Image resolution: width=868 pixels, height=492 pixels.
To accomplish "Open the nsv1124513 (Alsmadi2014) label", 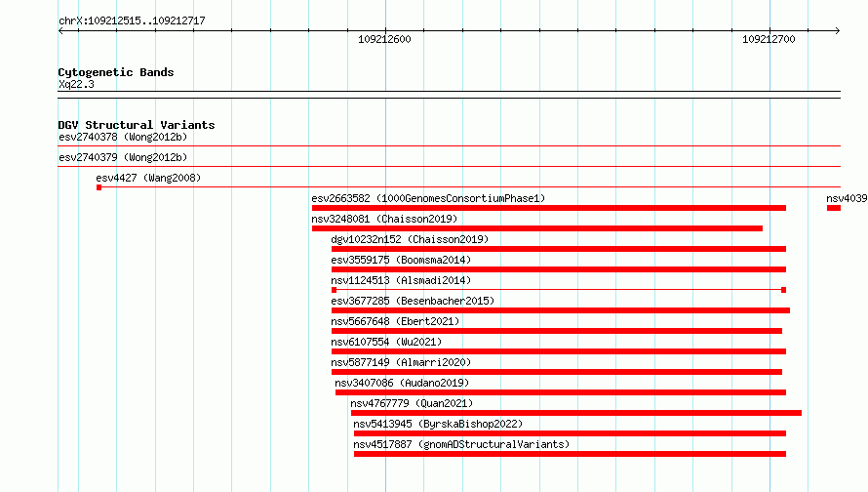I will coord(401,280).
